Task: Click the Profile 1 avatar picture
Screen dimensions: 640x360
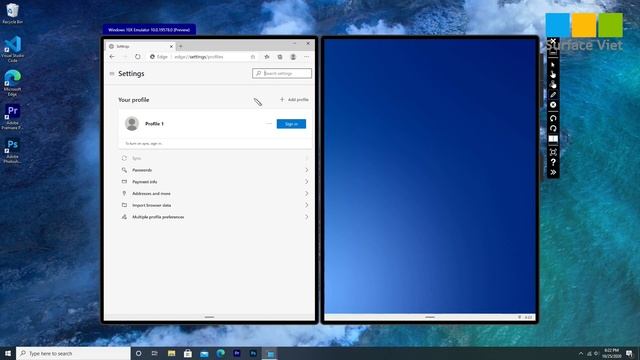Action: [x=132, y=123]
